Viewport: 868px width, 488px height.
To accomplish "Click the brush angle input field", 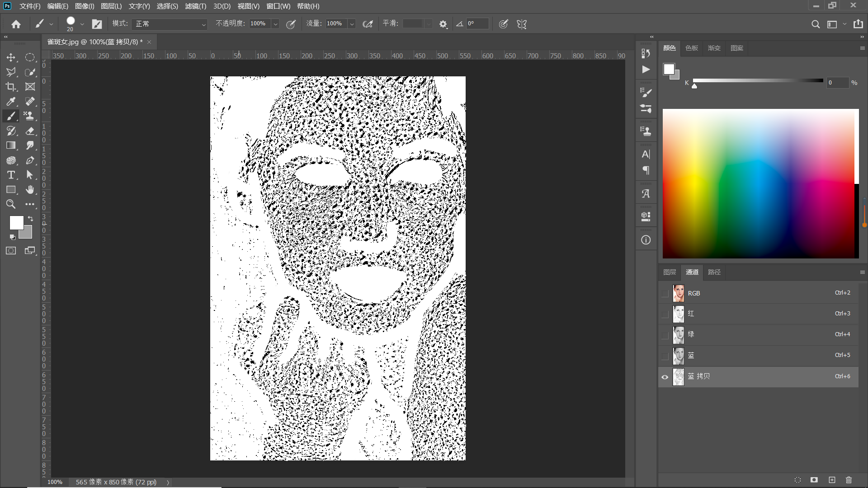I will click(x=477, y=23).
